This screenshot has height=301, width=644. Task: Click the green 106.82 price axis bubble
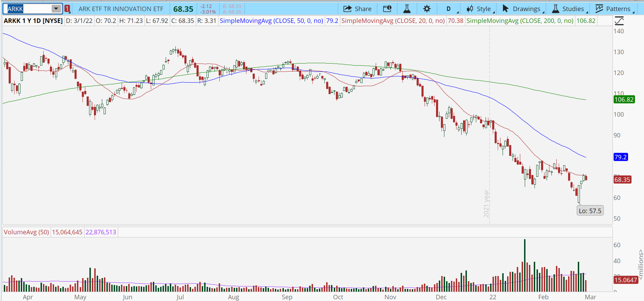pyautogui.click(x=624, y=100)
